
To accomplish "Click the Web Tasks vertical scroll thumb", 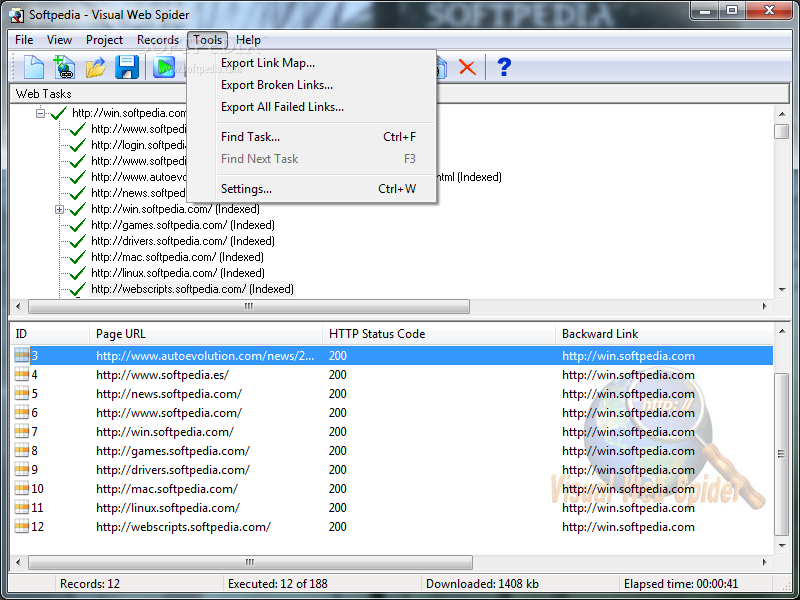I will pos(782,131).
